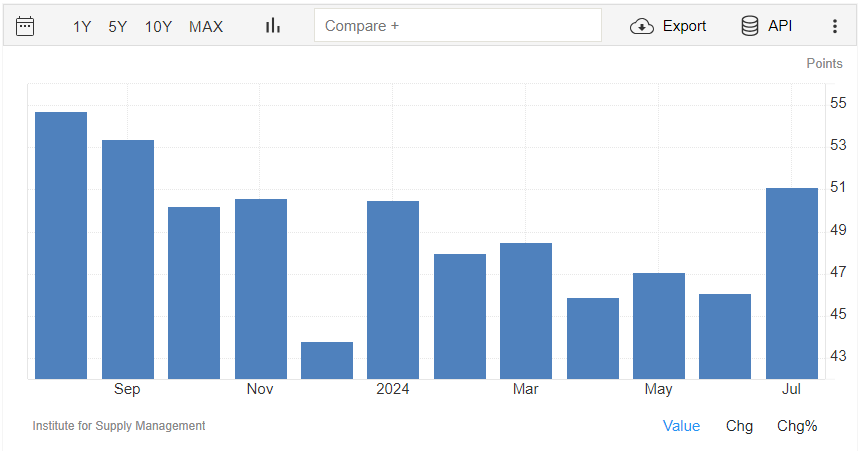Open the calendar date range picker
The image size is (859, 451).
[x=25, y=26]
